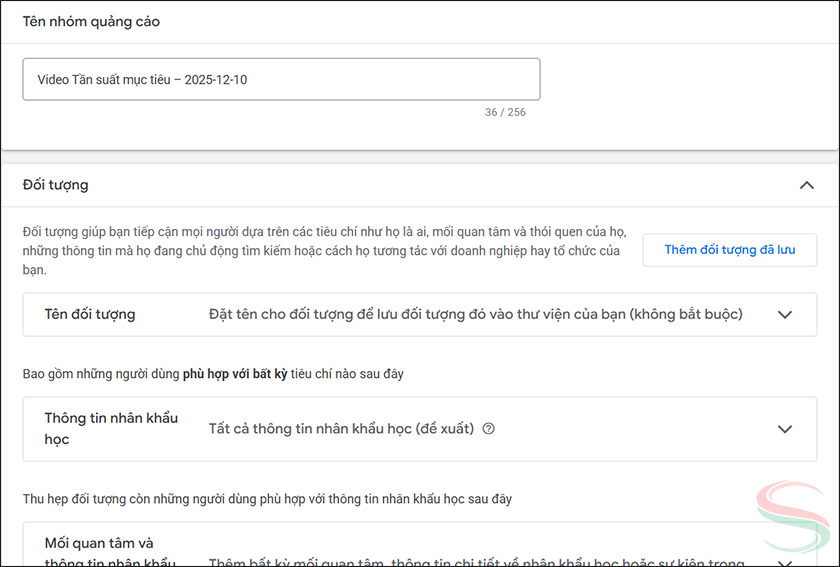Expand the Thông tin nhân khẩu học arrow

785,429
